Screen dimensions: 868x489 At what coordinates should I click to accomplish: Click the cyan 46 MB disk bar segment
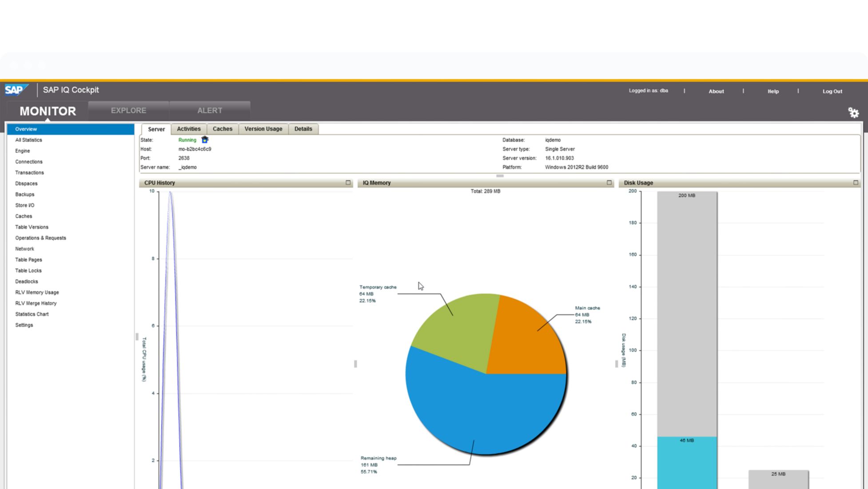[x=687, y=462]
